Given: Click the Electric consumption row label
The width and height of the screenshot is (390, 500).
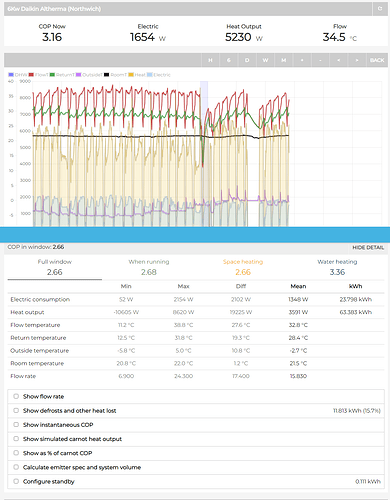Looking at the screenshot, I should [40, 299].
